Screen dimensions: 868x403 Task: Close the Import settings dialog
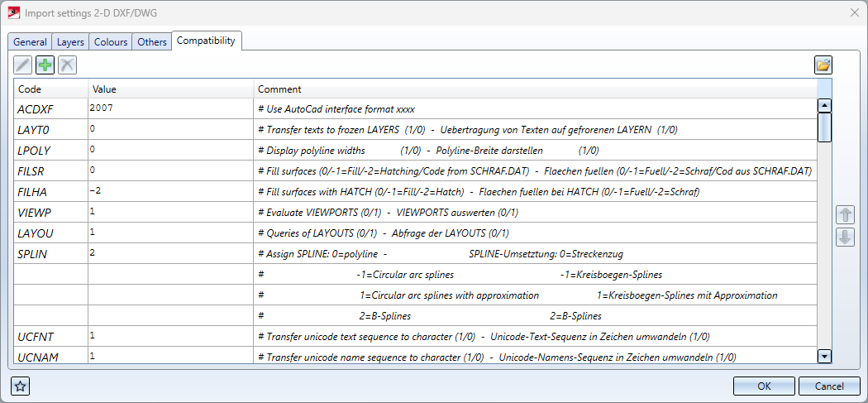click(x=854, y=12)
